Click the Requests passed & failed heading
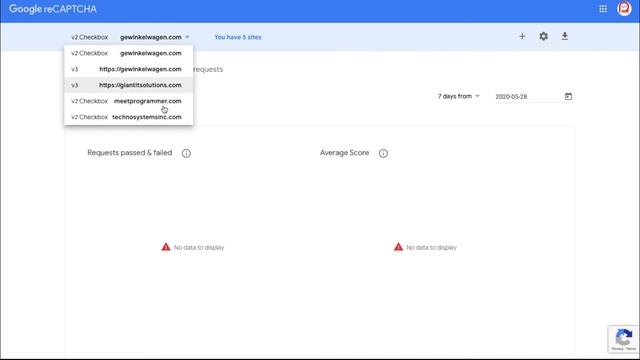Screen dimensions: 640x360 point(130,153)
